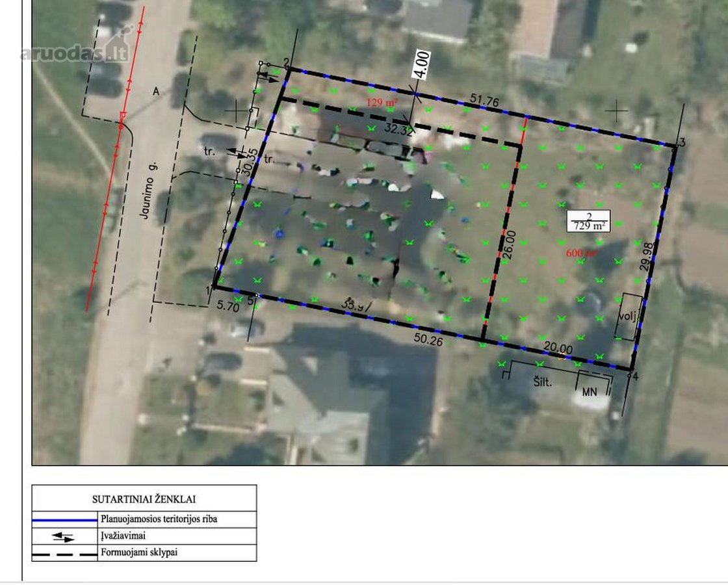
Task: Click the '29.98' east boundary dimension
Action: coord(646,257)
